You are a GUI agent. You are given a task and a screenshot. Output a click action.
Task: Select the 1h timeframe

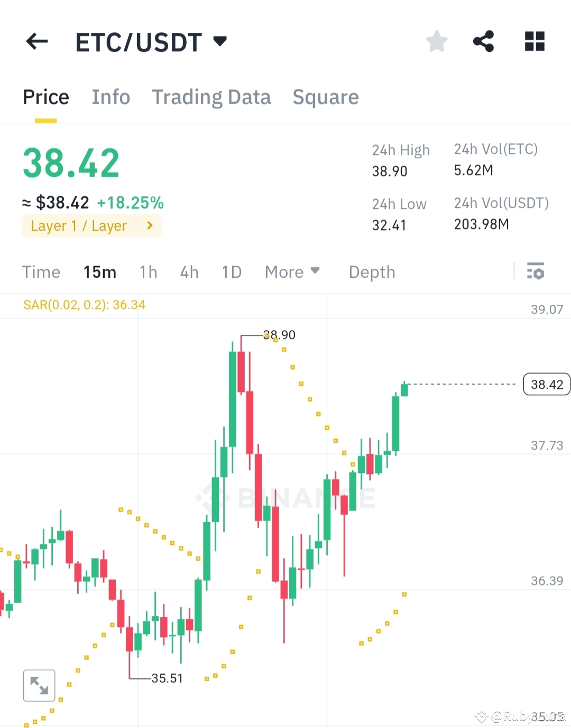coord(148,271)
